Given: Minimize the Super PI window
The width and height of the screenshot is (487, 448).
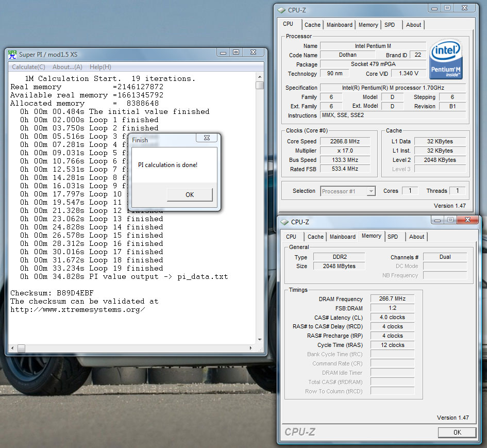Looking at the screenshot, I should coord(223,53).
